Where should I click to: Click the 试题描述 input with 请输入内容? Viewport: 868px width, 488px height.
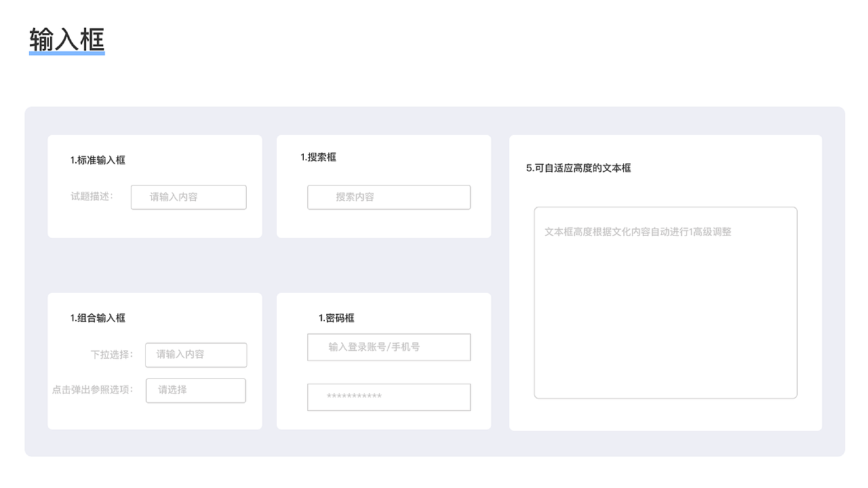tap(189, 197)
